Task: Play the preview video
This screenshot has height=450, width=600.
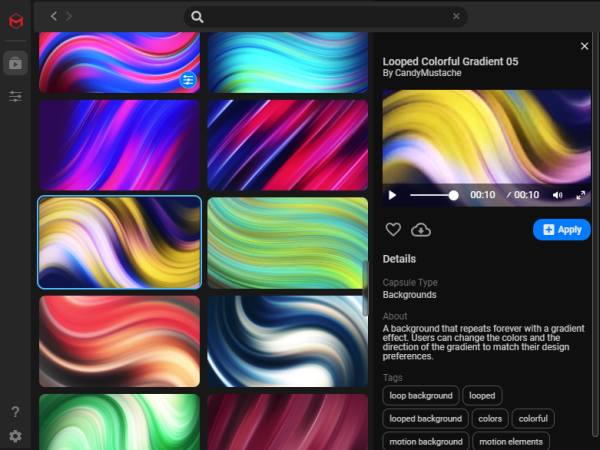Action: click(x=392, y=195)
